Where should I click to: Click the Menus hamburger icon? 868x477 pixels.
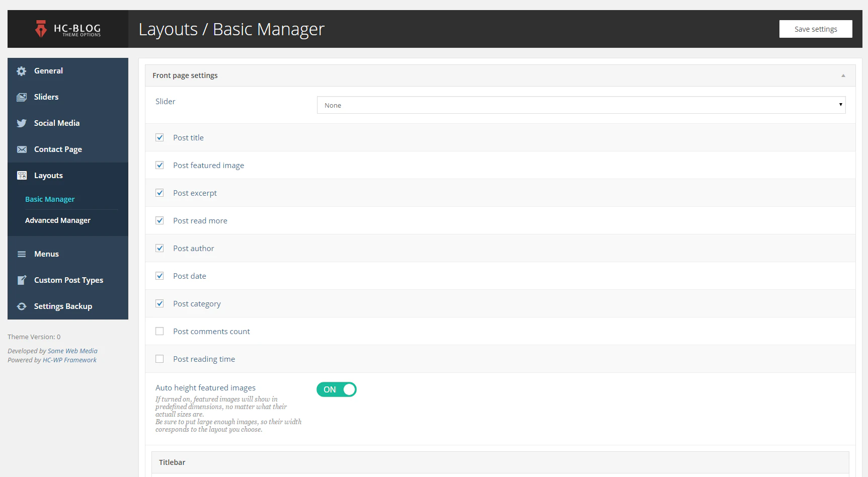click(22, 254)
